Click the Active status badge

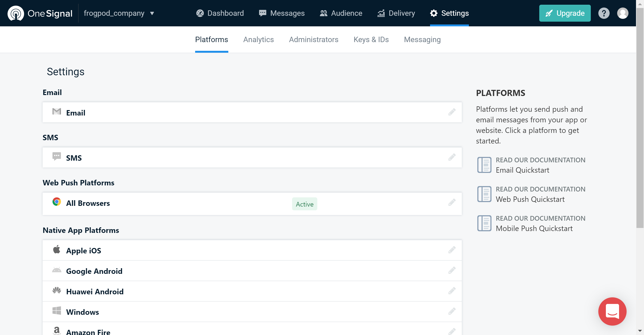click(x=305, y=204)
